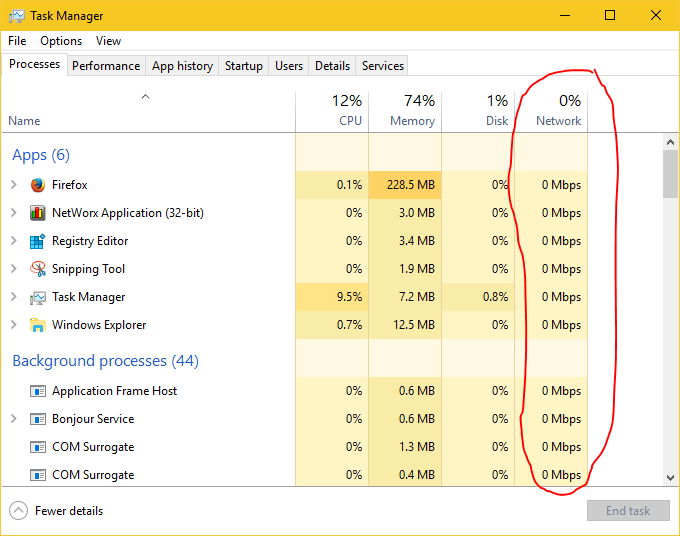Switch to the Performance tab
680x536 pixels.
coord(106,66)
